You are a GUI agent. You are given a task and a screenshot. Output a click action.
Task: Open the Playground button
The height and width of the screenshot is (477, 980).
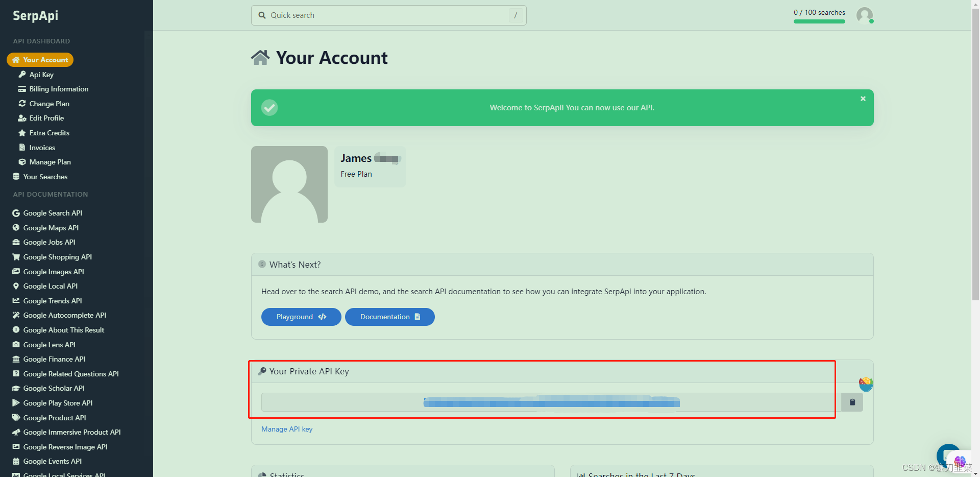(x=301, y=317)
